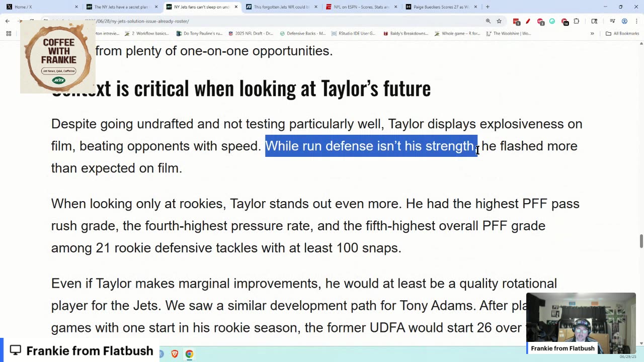Click the text '21 rookie defensive tackles'
Image resolution: width=644 pixels, height=362 pixels.
[191, 248]
